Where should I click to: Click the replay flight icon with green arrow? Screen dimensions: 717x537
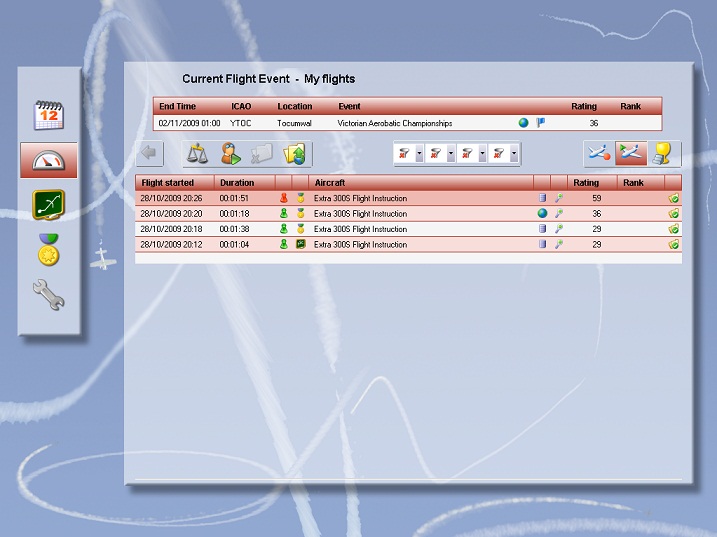(232, 153)
